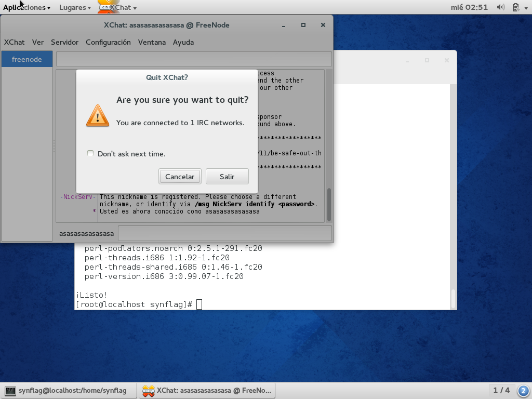Minimize the XChat window

pos(283,25)
